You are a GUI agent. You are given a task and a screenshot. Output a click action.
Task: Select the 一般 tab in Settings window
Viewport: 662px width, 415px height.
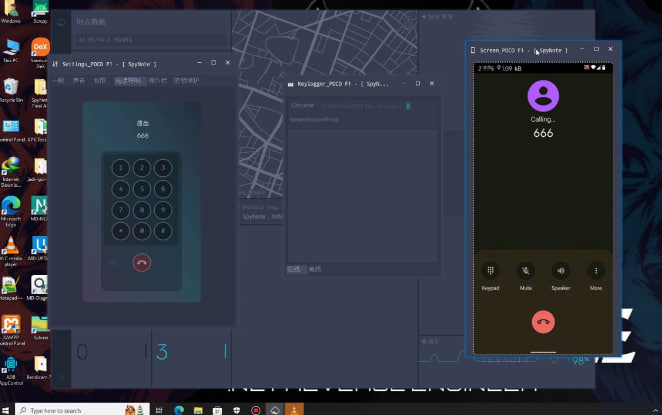pyautogui.click(x=58, y=80)
